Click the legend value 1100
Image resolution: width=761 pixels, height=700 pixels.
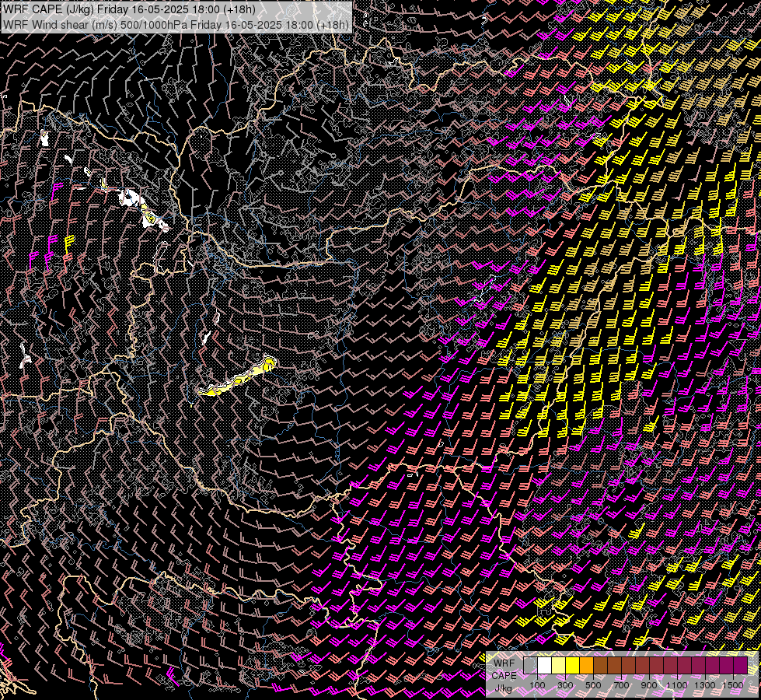[677, 685]
